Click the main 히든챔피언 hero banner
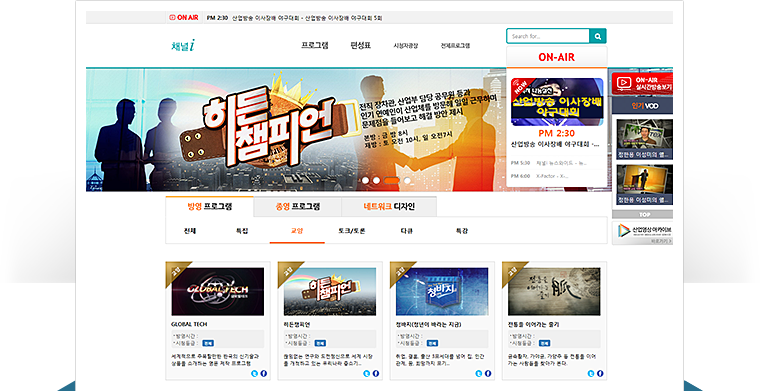The width and height of the screenshot is (760, 391). (296, 130)
